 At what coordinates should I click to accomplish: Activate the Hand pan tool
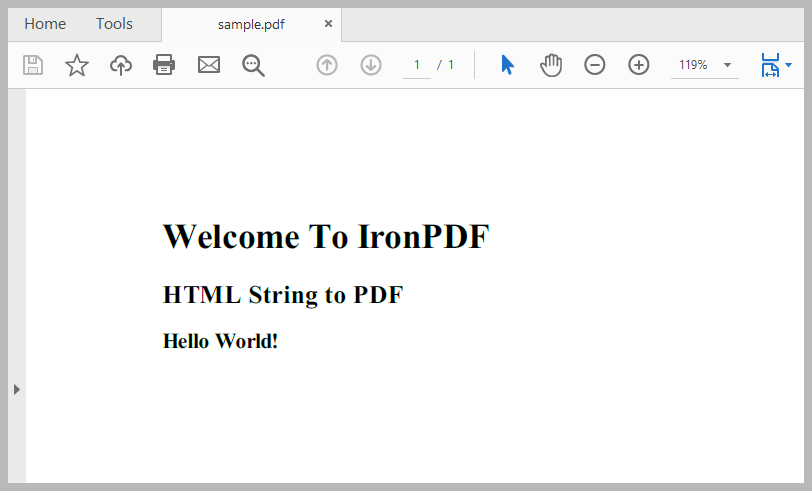pos(551,65)
